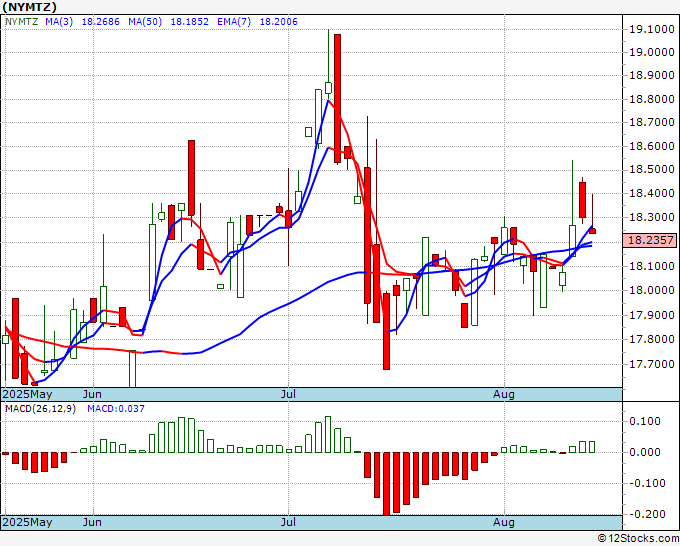Click the last green MACD histogram bar
The image size is (680, 546).
pos(592,447)
